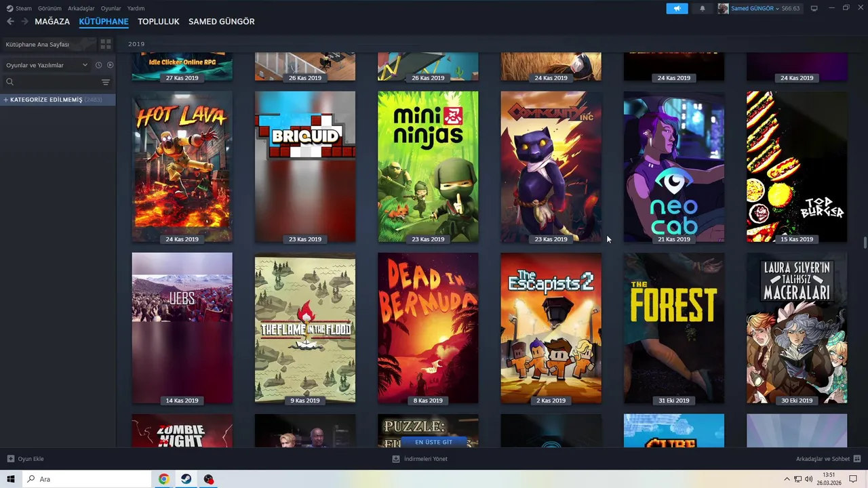This screenshot has height=488, width=868.
Task: Open recent activity clock filter
Action: 98,65
